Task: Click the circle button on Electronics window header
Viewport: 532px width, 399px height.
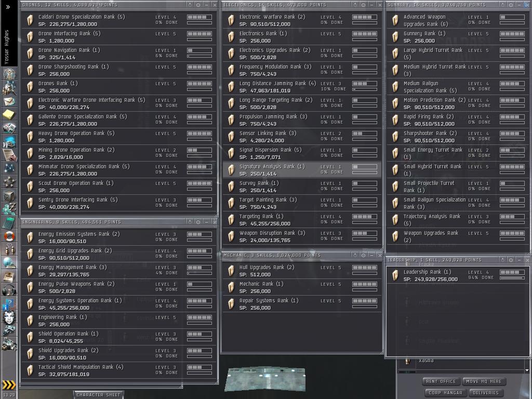Action: [363, 5]
